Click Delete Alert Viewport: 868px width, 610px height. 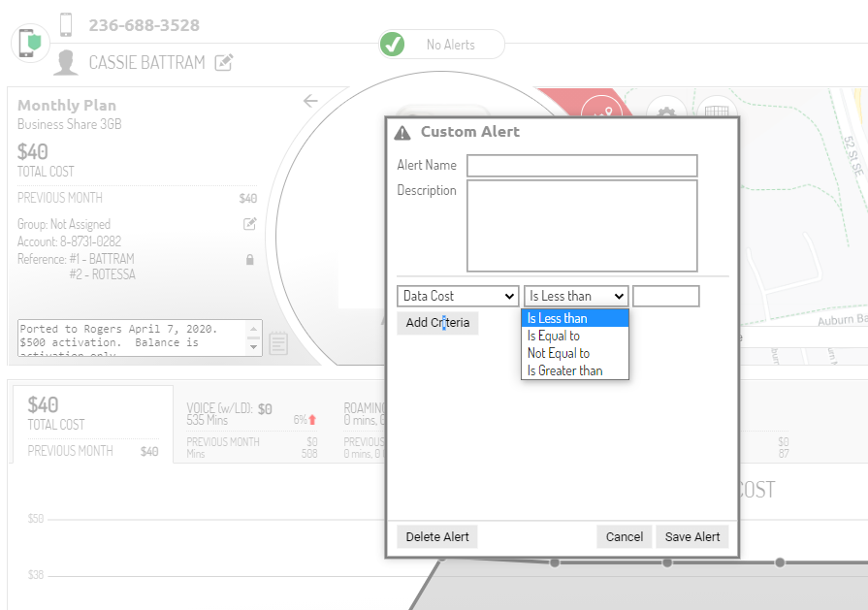[436, 536]
